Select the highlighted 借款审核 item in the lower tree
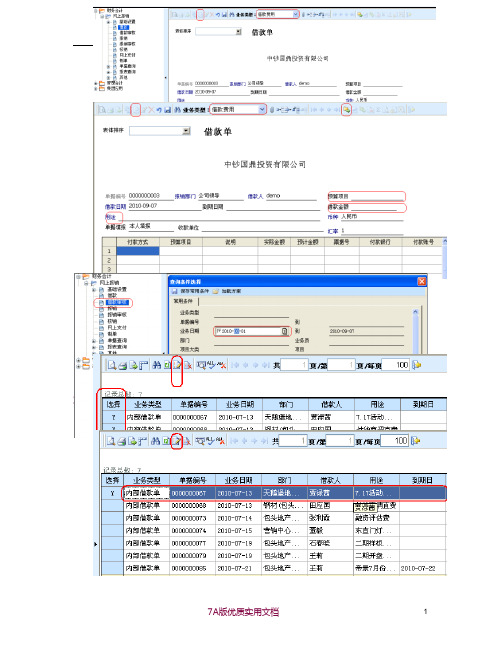This screenshot has height=649, width=502. [117, 303]
